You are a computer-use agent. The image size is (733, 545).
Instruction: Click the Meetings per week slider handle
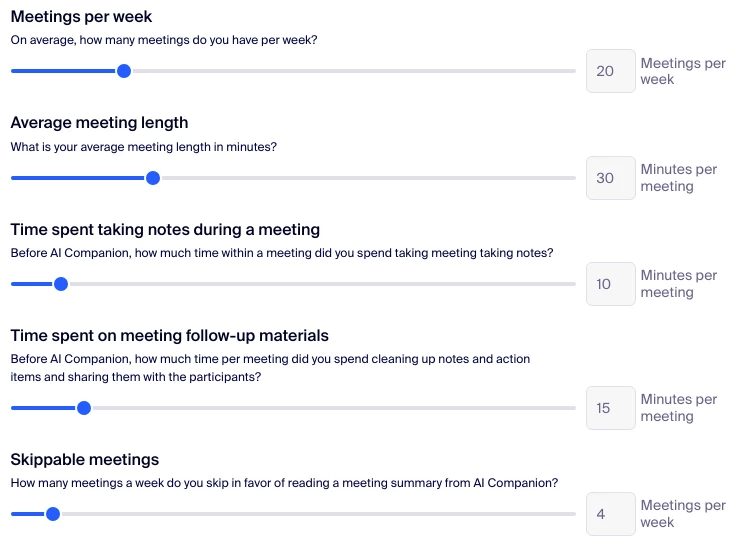(123, 71)
